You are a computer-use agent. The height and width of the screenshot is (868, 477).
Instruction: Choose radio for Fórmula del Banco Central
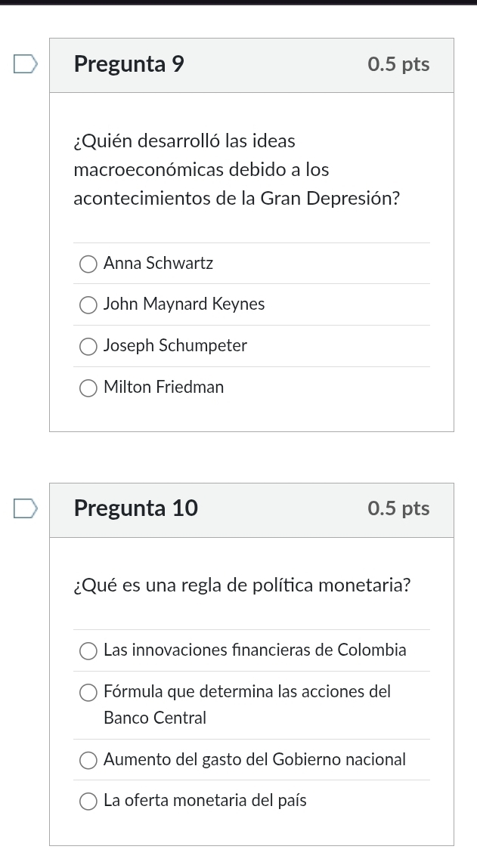pyautogui.click(x=89, y=692)
